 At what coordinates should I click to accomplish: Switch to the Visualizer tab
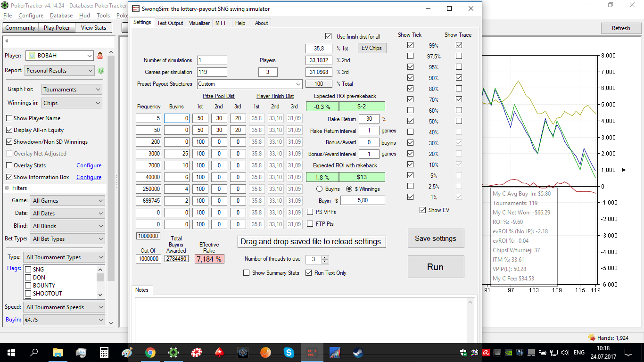tap(199, 23)
